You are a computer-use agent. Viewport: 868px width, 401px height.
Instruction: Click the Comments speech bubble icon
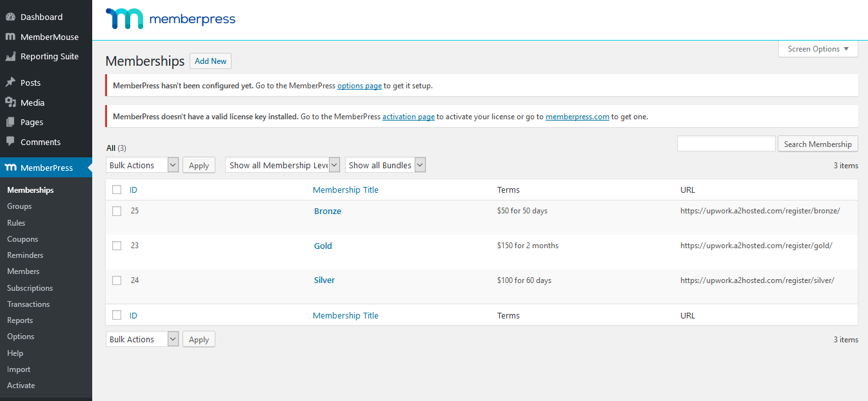[10, 142]
